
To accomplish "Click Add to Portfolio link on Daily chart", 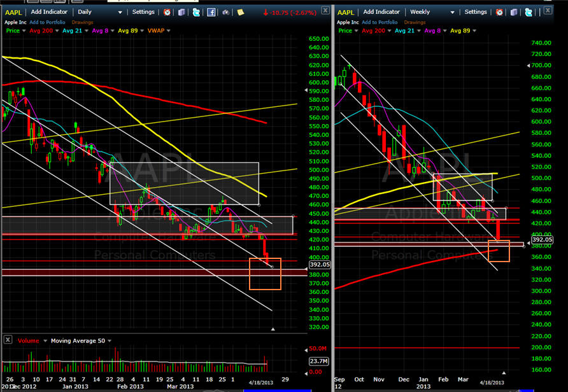I will (x=48, y=22).
